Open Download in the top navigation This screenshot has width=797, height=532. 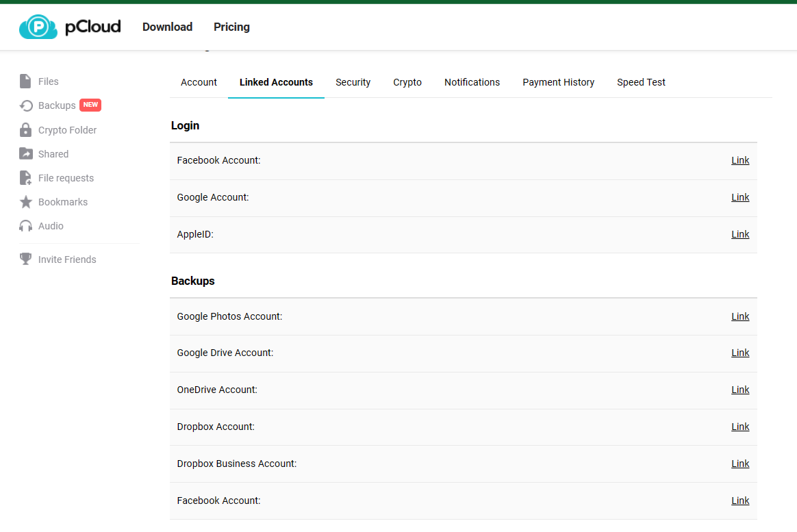[x=167, y=27]
